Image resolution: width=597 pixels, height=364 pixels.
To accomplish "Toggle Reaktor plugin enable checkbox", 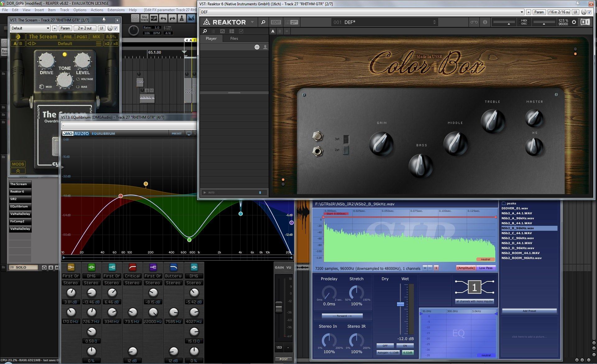I will (x=589, y=12).
